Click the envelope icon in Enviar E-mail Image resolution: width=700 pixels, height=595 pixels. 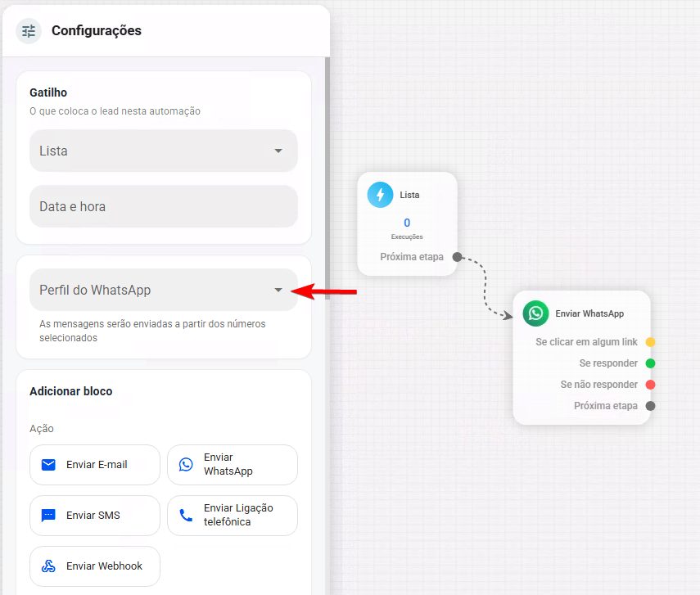tap(48, 465)
